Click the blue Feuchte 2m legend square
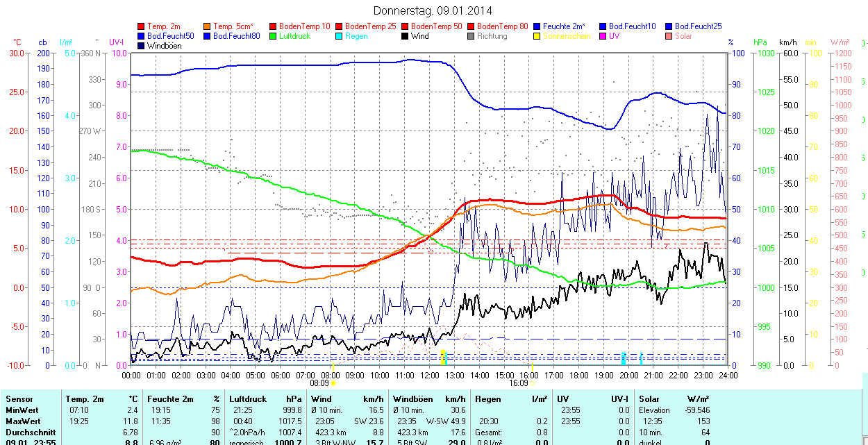The width and height of the screenshot is (868, 445). pos(537,26)
